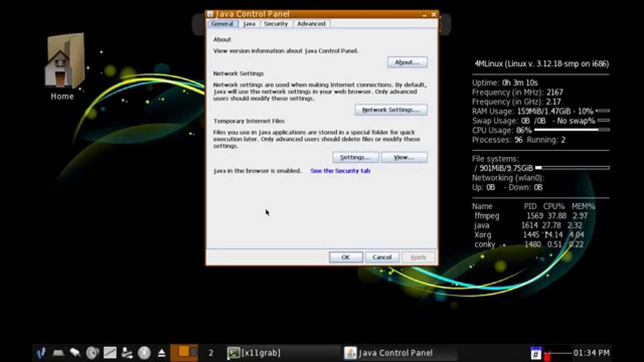Click the 'ffmpeg' process row in conky
The image size is (644, 362).
pos(531,216)
